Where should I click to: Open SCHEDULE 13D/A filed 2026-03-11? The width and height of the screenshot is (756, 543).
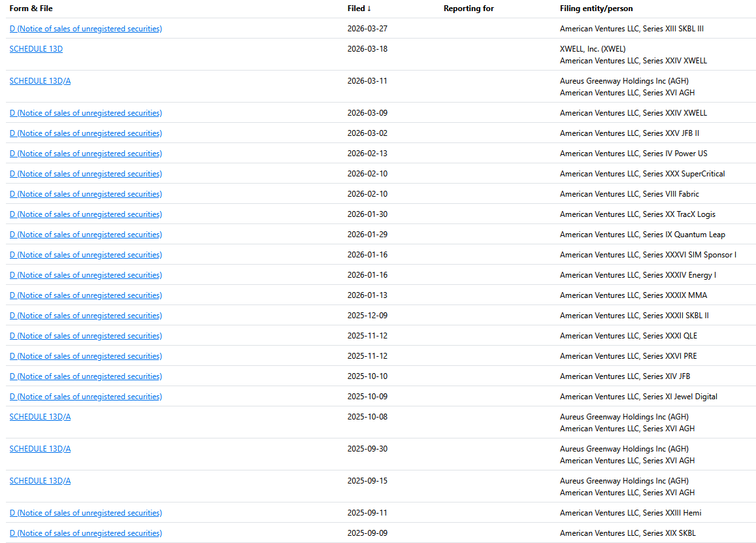(x=40, y=81)
